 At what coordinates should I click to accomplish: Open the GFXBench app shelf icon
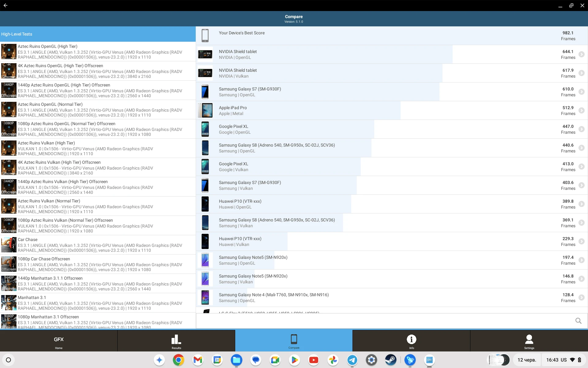[x=429, y=360]
